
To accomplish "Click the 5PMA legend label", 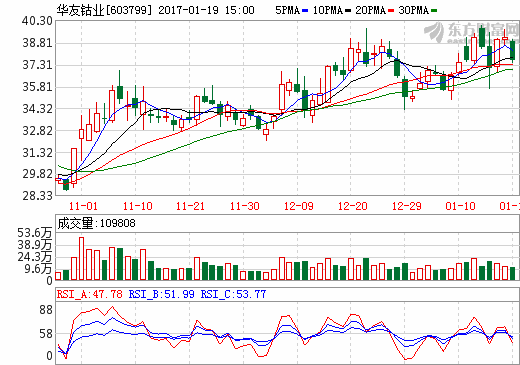I will tap(287, 10).
